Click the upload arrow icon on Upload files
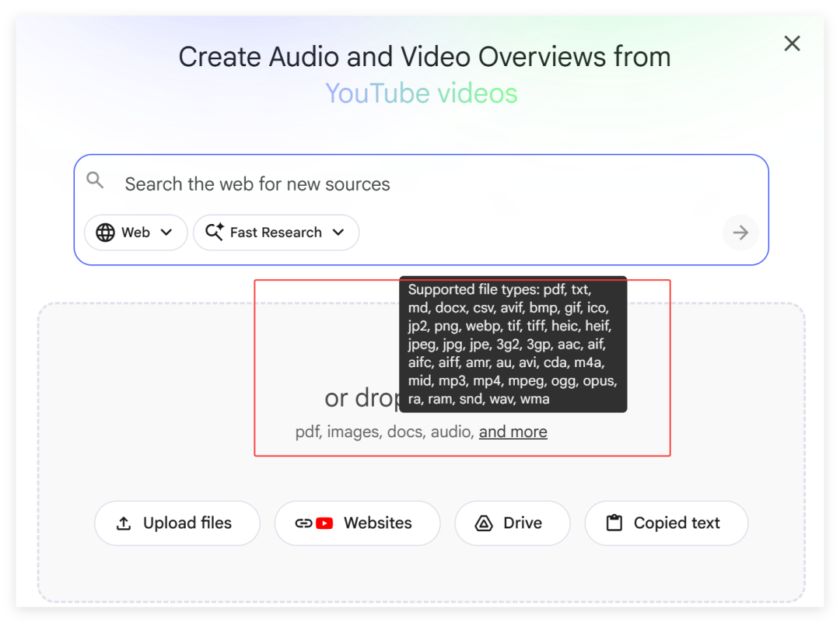Image resolution: width=840 pixels, height=623 pixels. click(x=124, y=523)
